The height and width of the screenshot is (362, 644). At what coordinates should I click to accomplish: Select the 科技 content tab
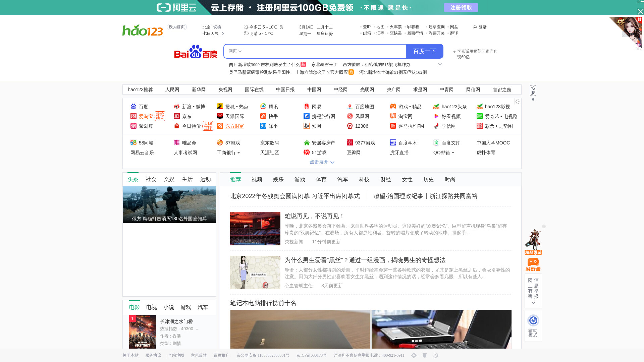(x=364, y=180)
